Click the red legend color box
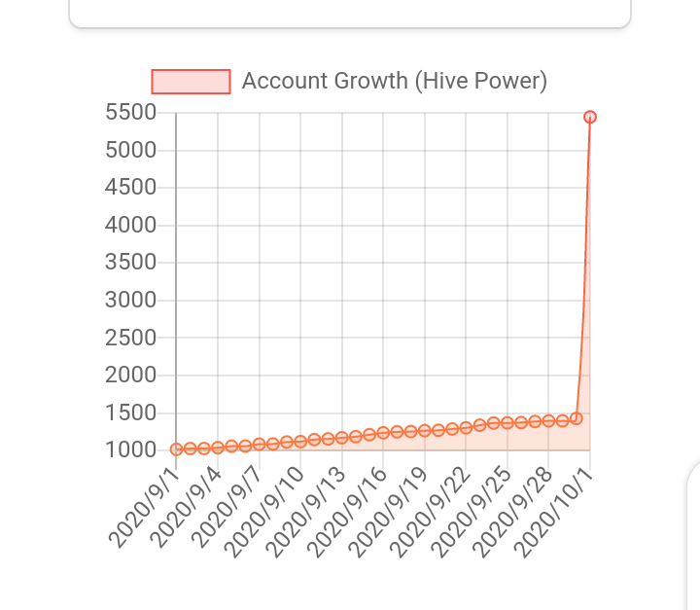Viewport: 700px width, 610px height. (x=192, y=82)
